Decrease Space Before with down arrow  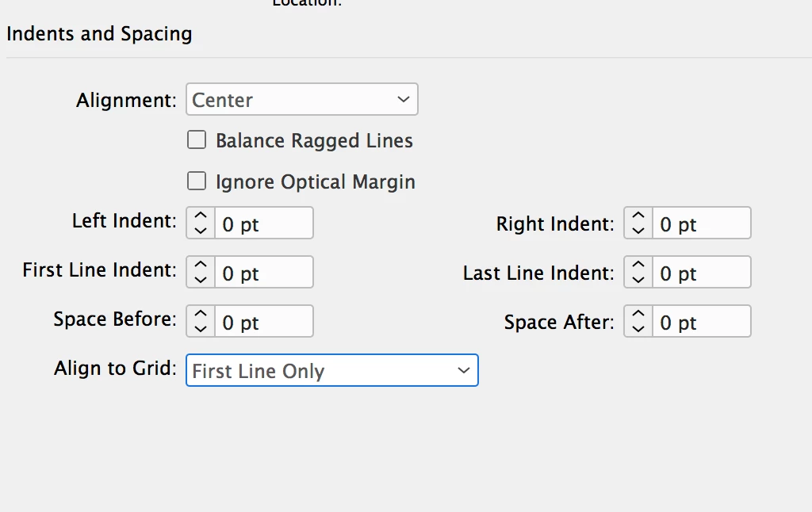[x=201, y=329]
